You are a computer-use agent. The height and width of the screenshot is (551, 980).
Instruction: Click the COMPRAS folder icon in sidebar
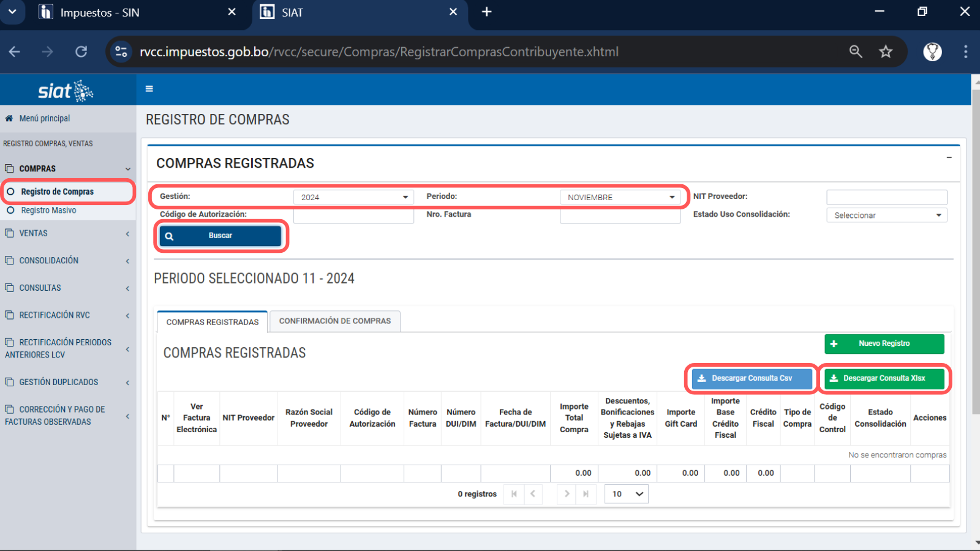coord(9,168)
